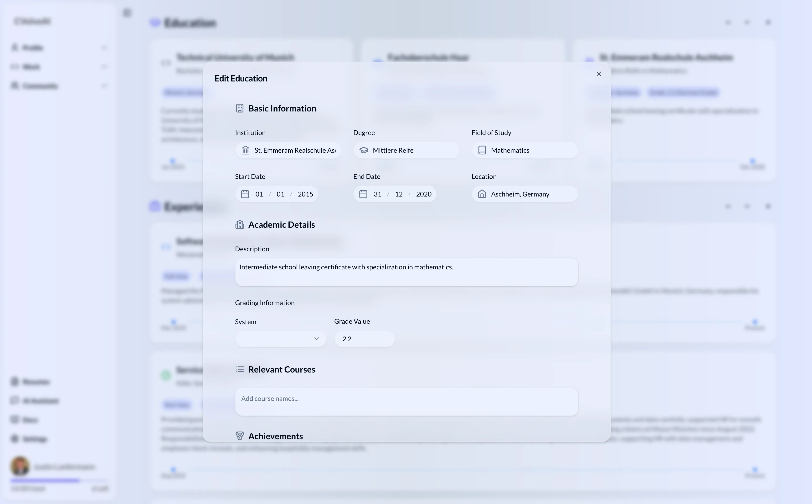Screen dimensions: 812x504
Task: Click the graduation cap icon in Degree
Action: coord(364,150)
